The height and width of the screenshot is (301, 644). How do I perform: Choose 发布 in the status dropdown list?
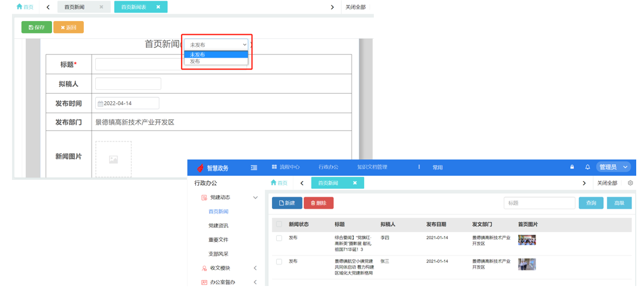pos(195,62)
